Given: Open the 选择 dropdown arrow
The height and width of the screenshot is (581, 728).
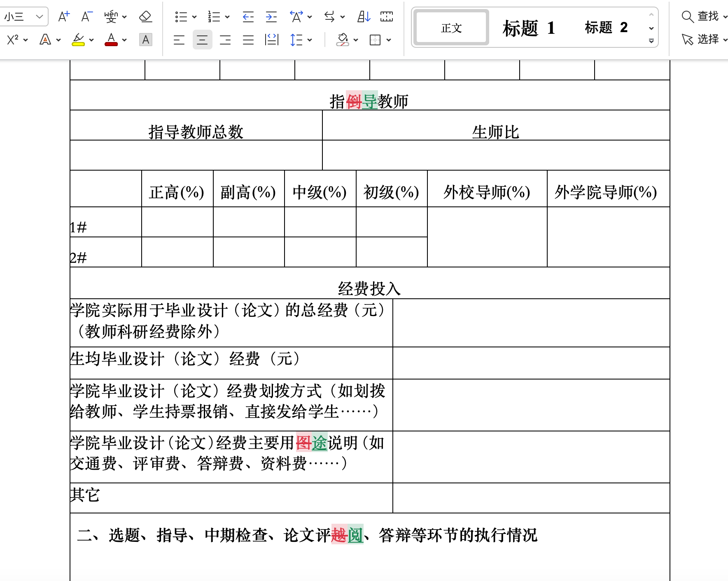Looking at the screenshot, I should (725, 40).
